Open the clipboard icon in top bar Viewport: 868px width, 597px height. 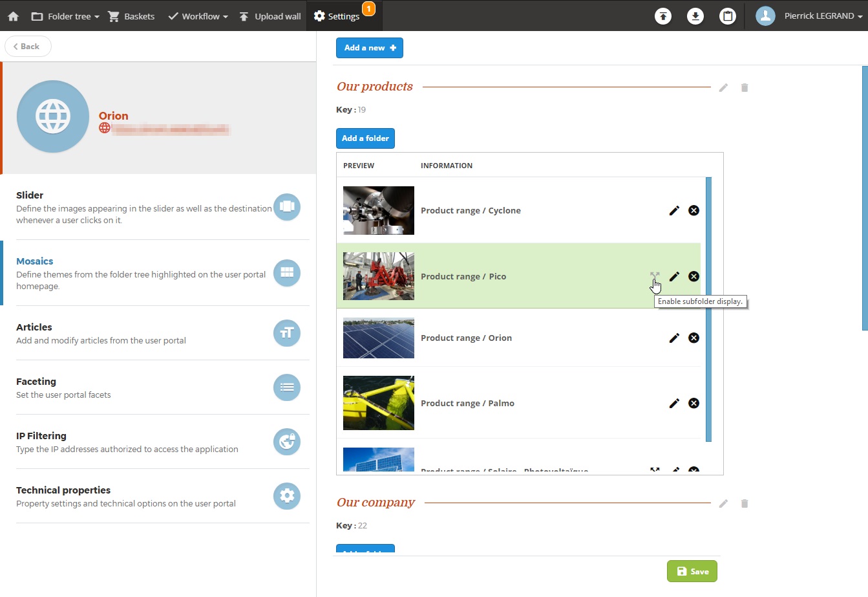728,16
